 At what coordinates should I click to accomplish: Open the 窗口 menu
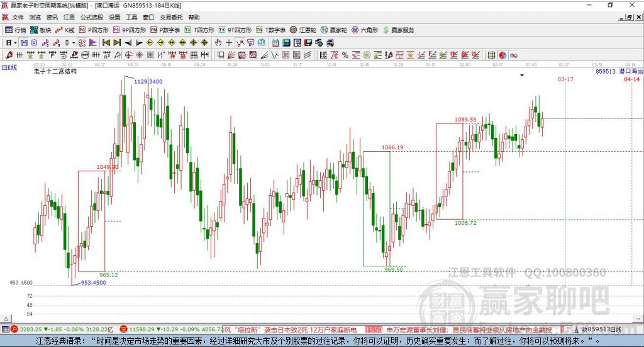pos(148,17)
